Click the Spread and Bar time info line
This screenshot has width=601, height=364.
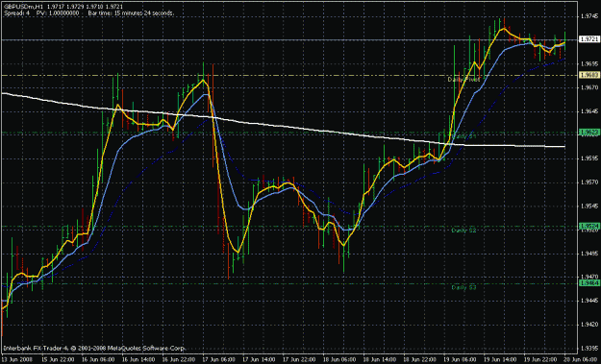coord(88,13)
